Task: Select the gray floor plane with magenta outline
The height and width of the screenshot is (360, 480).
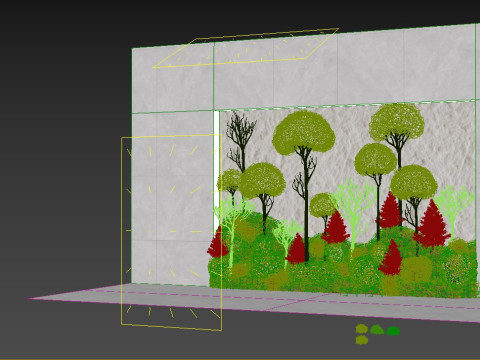Action: tap(253, 302)
